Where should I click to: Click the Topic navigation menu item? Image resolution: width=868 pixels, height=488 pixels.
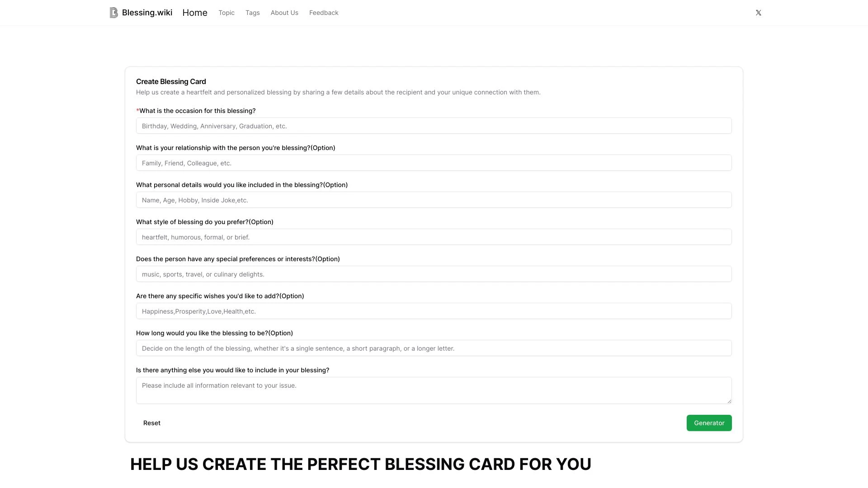(226, 13)
